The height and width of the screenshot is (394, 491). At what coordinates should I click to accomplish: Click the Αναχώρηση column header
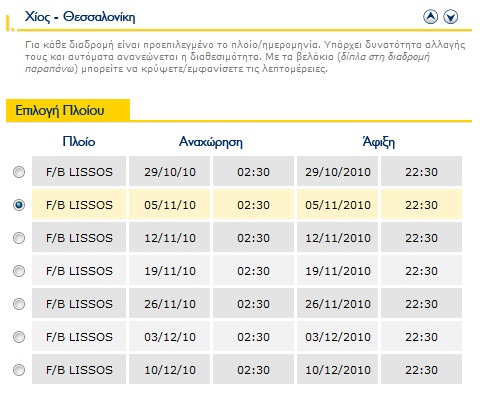(x=211, y=142)
